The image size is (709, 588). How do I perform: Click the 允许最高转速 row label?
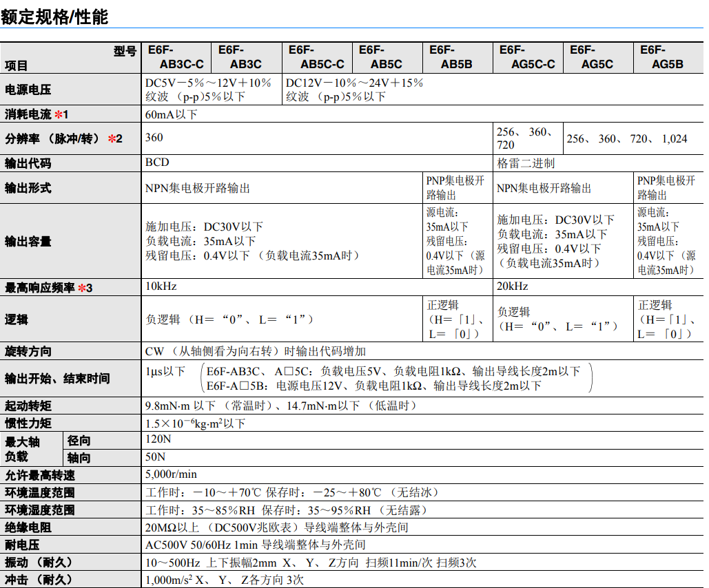coord(40,475)
